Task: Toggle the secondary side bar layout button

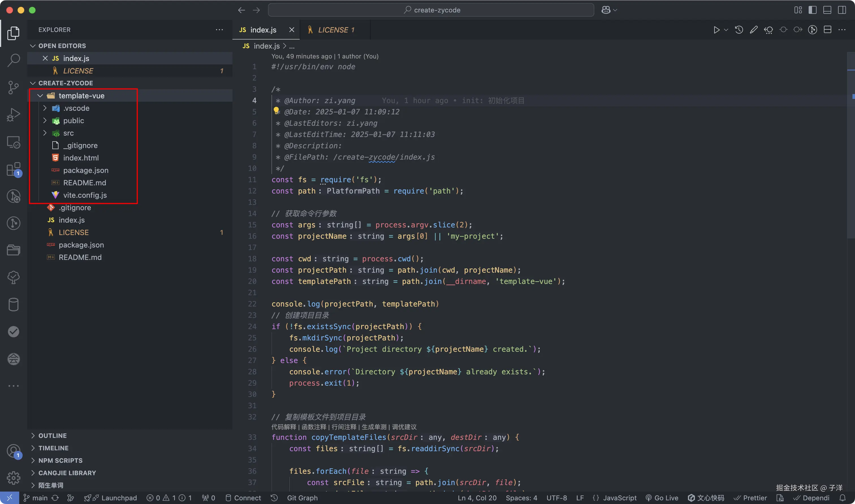Action: (x=842, y=10)
